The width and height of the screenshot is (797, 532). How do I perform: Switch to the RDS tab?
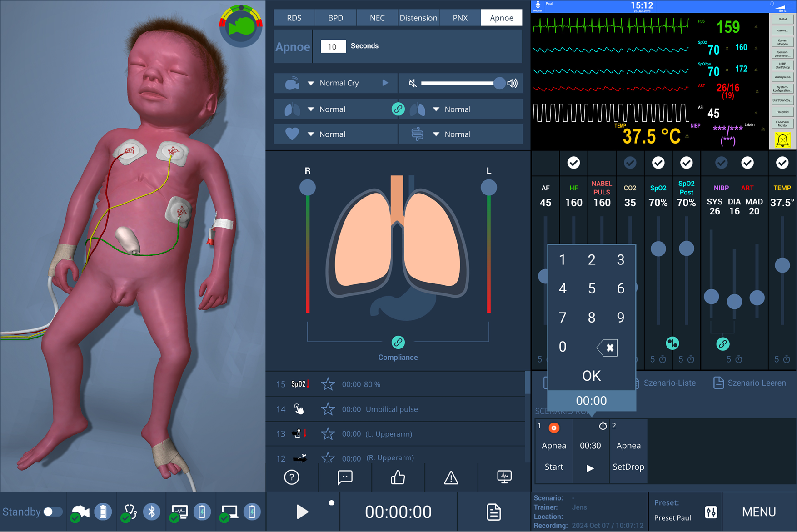tap(294, 18)
